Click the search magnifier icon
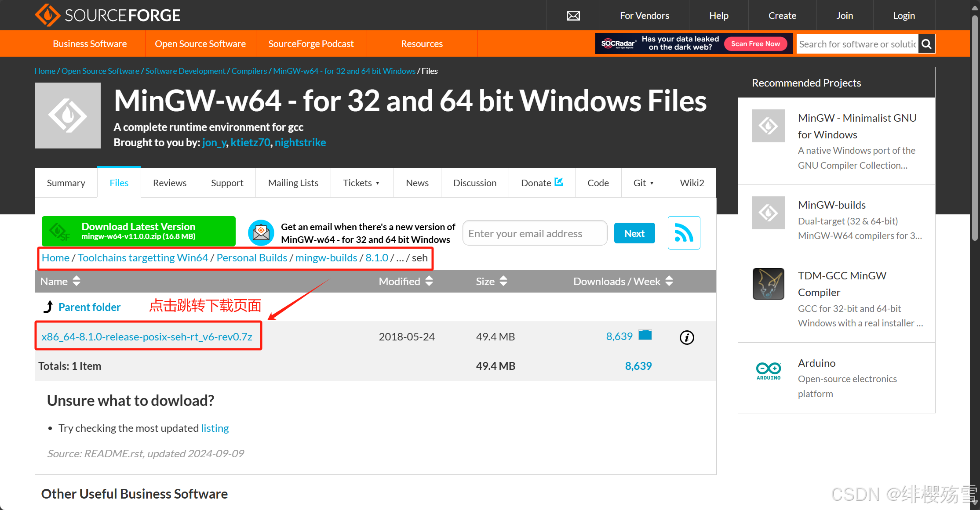 pyautogui.click(x=926, y=44)
